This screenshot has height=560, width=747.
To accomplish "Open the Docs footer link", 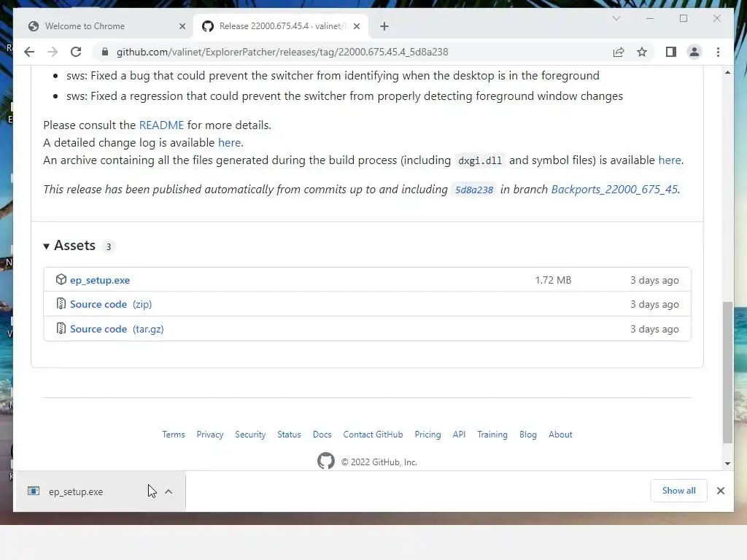I will [x=322, y=435].
